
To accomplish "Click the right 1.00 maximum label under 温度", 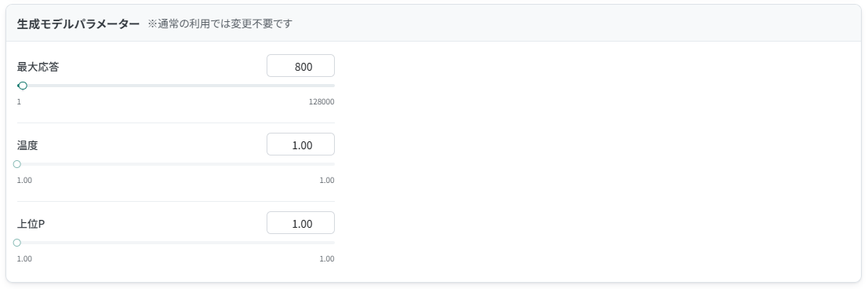I will tap(327, 181).
